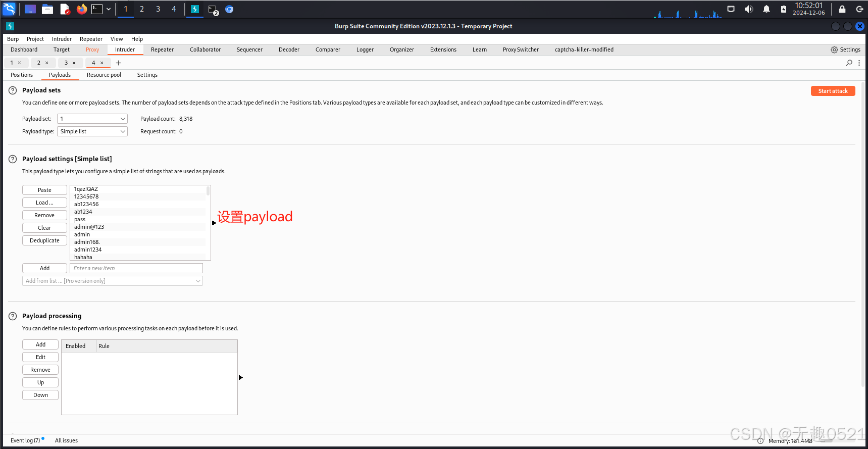The width and height of the screenshot is (868, 449).
Task: Click the main panel vertical scrollbar
Action: click(x=863, y=234)
